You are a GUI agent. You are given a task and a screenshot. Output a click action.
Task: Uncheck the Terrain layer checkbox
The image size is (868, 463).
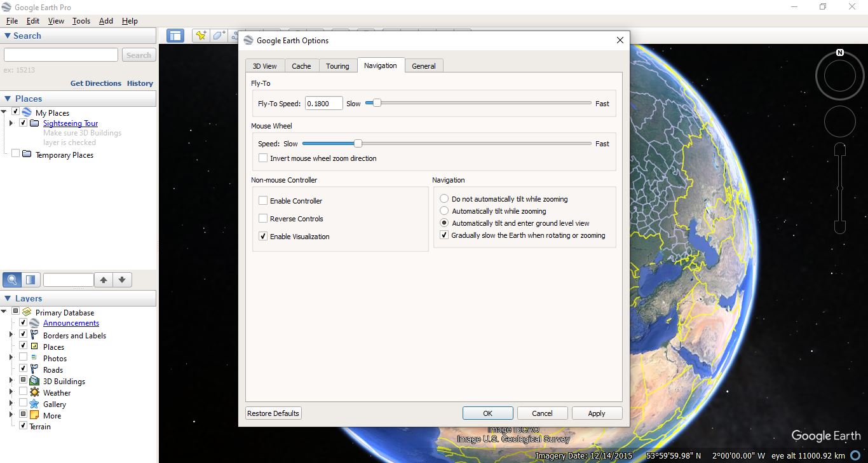point(23,425)
